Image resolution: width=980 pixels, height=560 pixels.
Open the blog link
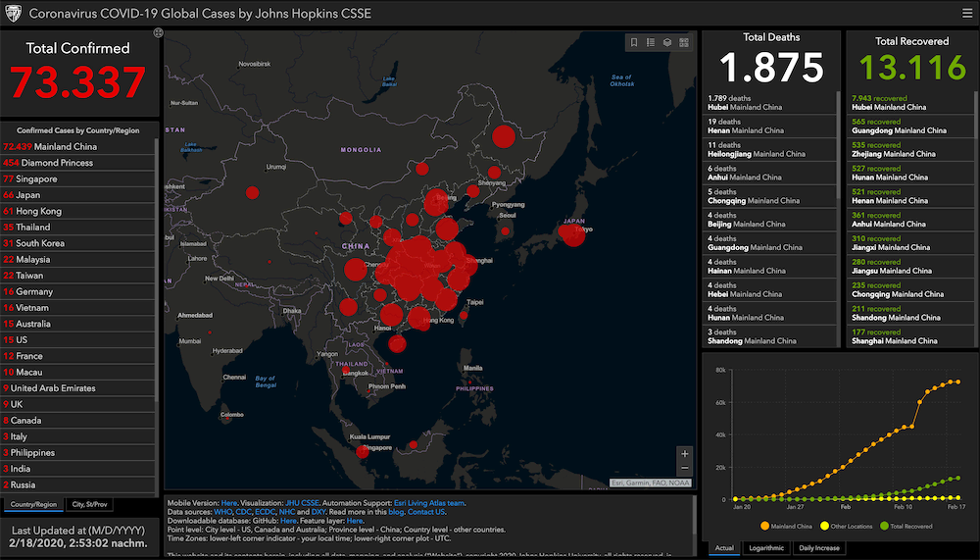click(396, 512)
